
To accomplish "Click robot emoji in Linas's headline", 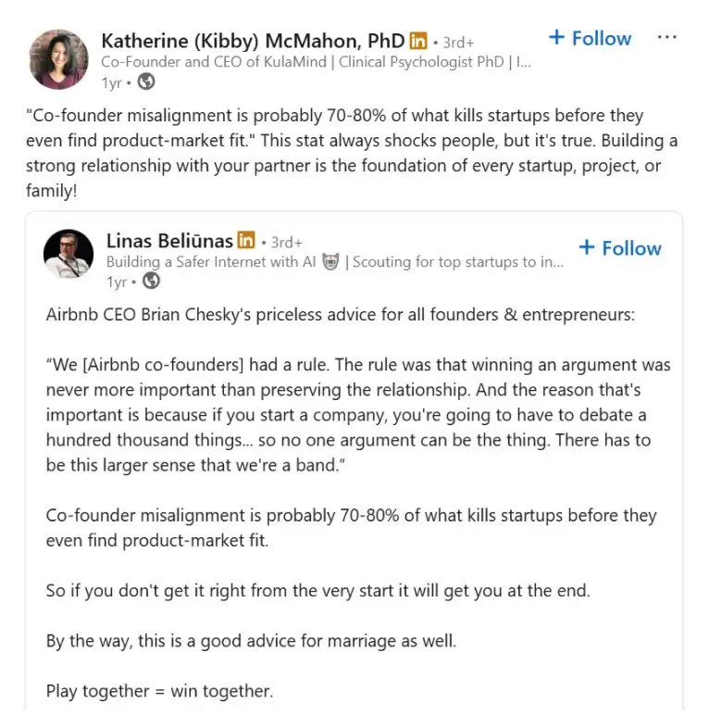I will [x=330, y=262].
